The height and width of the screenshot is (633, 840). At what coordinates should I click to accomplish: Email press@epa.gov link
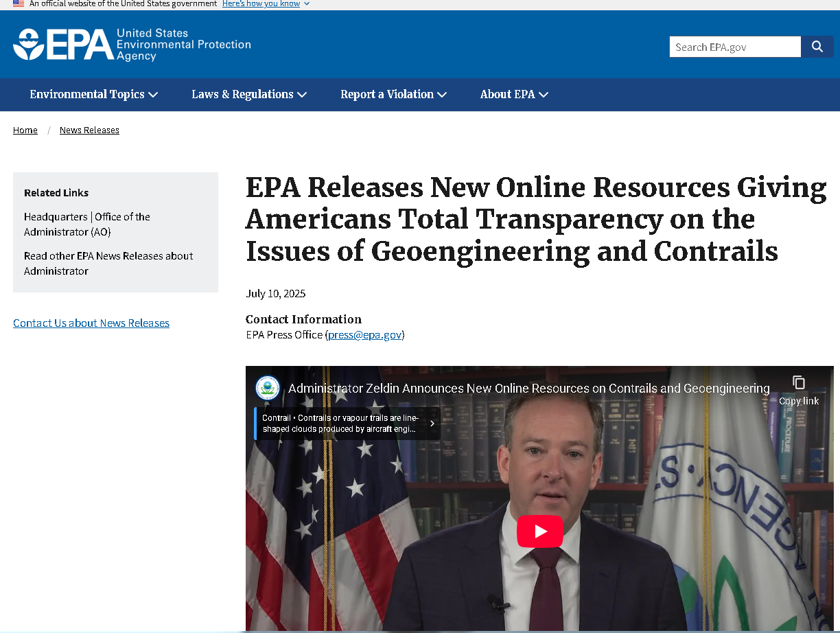[364, 335]
